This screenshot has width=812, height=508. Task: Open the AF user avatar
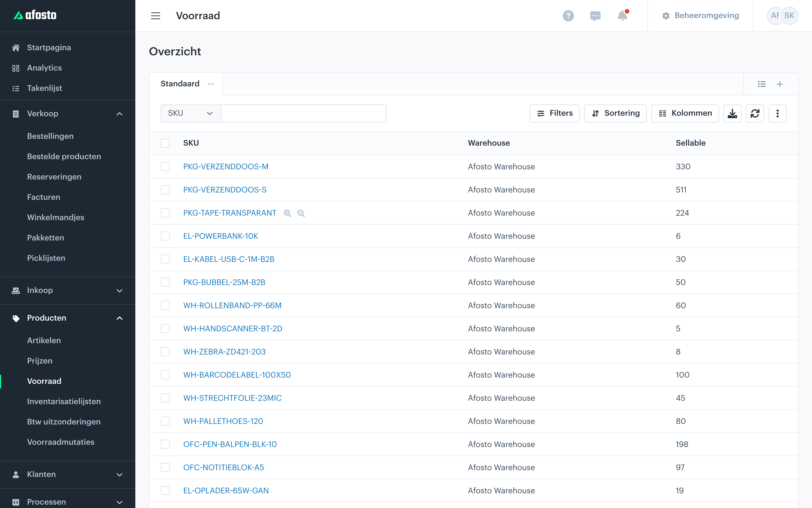tap(774, 15)
